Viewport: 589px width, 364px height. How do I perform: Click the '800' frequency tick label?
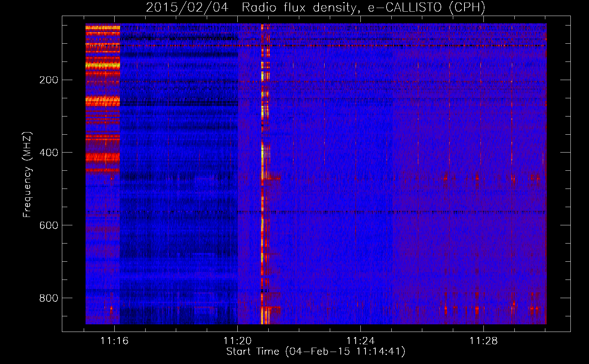pyautogui.click(x=49, y=298)
